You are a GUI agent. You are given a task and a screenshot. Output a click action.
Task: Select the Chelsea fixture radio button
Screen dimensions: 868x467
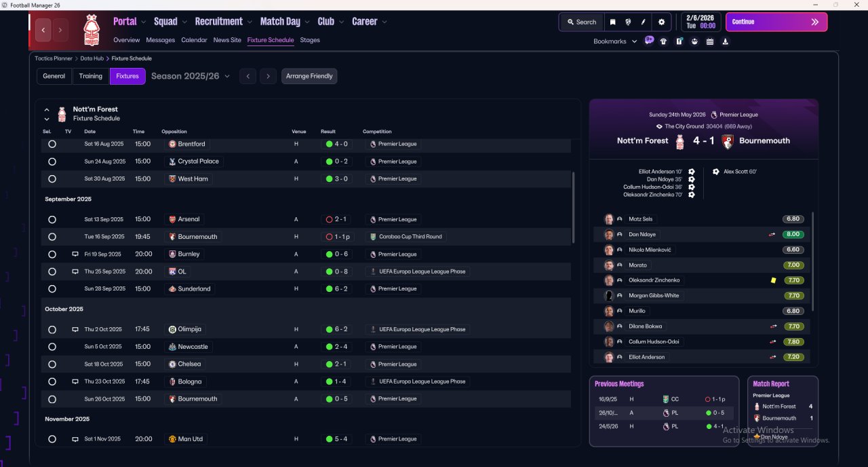click(52, 364)
